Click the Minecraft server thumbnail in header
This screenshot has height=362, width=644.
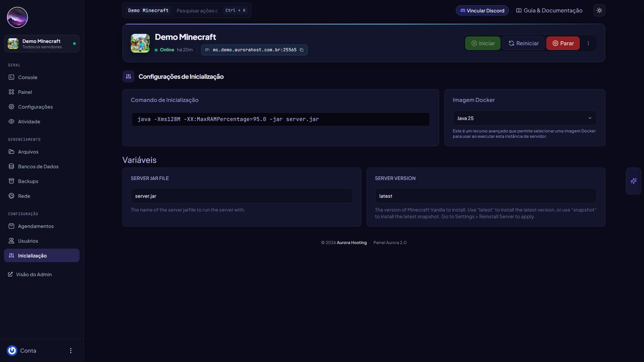pos(140,43)
